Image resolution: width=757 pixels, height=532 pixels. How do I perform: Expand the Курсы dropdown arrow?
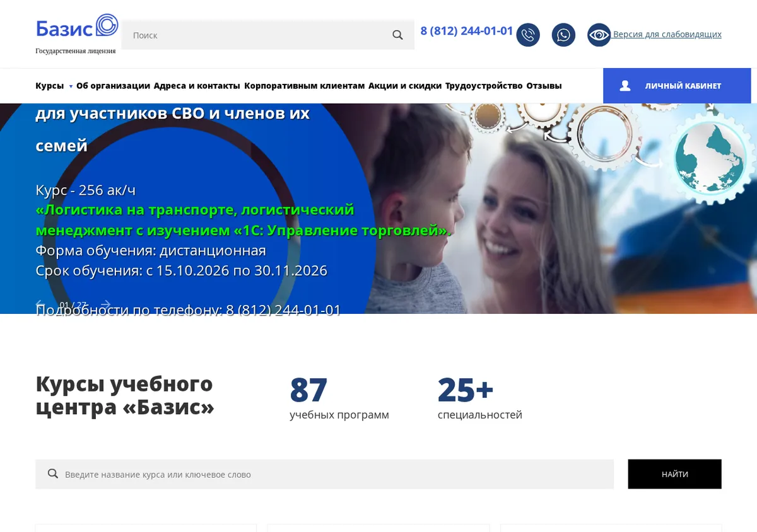pos(71,86)
